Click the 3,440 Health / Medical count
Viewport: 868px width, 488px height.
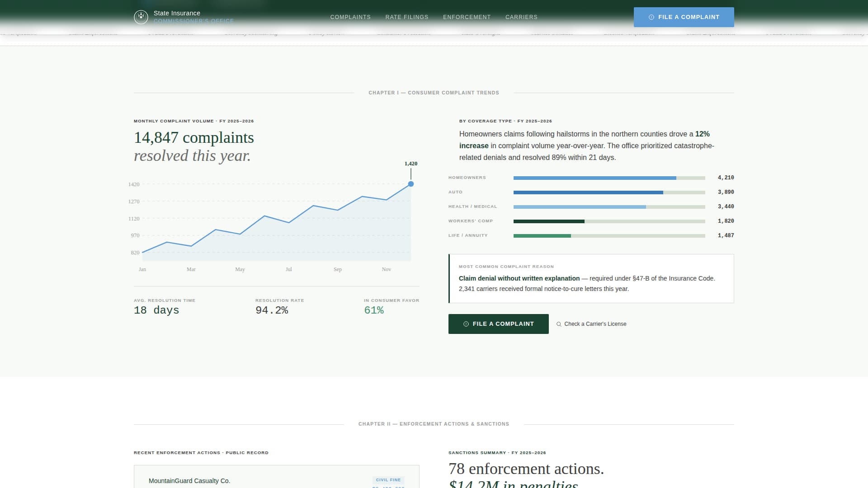pos(726,206)
